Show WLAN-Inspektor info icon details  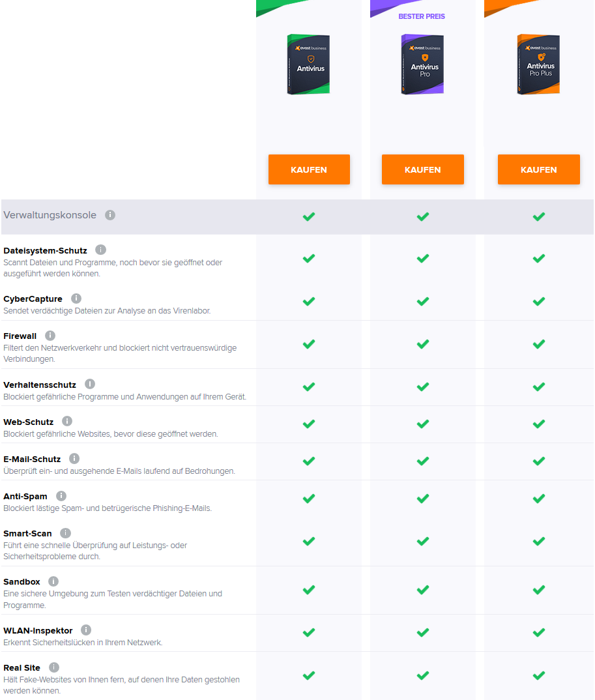[86, 630]
